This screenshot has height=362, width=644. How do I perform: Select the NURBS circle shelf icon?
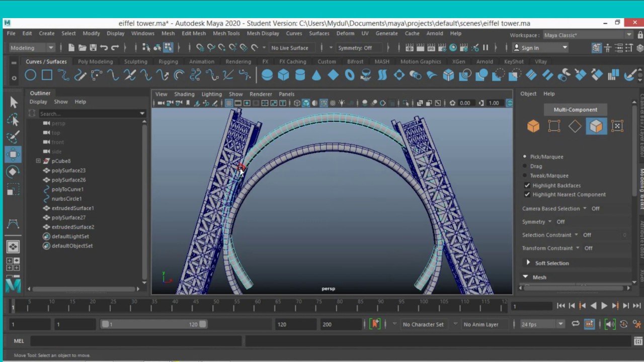pyautogui.click(x=30, y=75)
